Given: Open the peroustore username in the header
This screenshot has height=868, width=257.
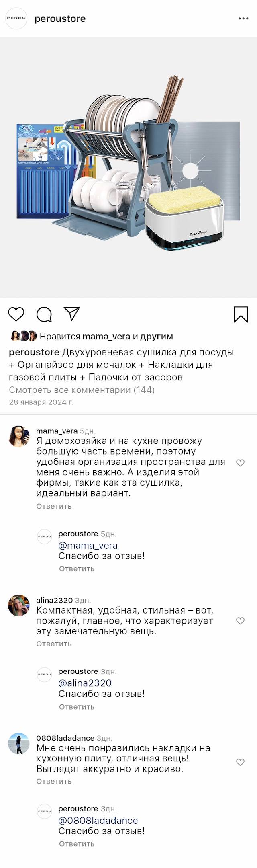Looking at the screenshot, I should pyautogui.click(x=60, y=19).
